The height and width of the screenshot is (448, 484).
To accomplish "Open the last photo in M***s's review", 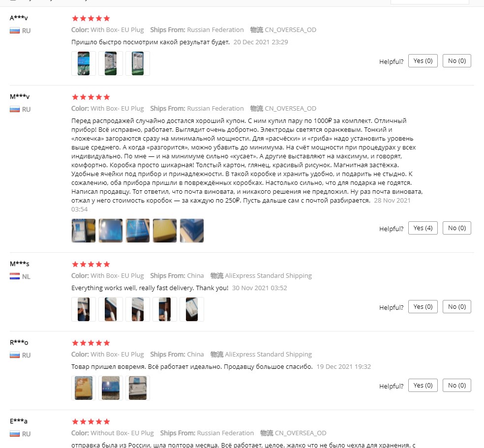I will [192, 309].
